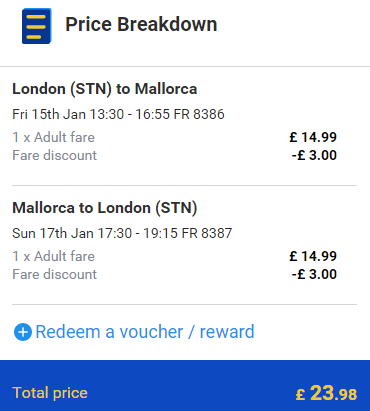370x411 pixels.
Task: Click the return £ 14.99 fare amount
Action: tap(313, 256)
